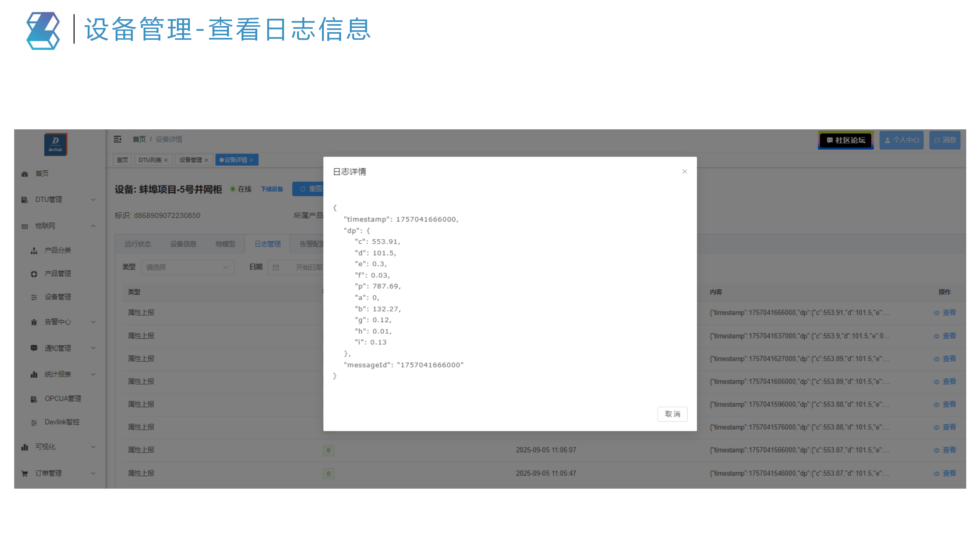980x551 pixels.
Task: Select the OPCUA管理 sidebar icon
Action: 34,398
